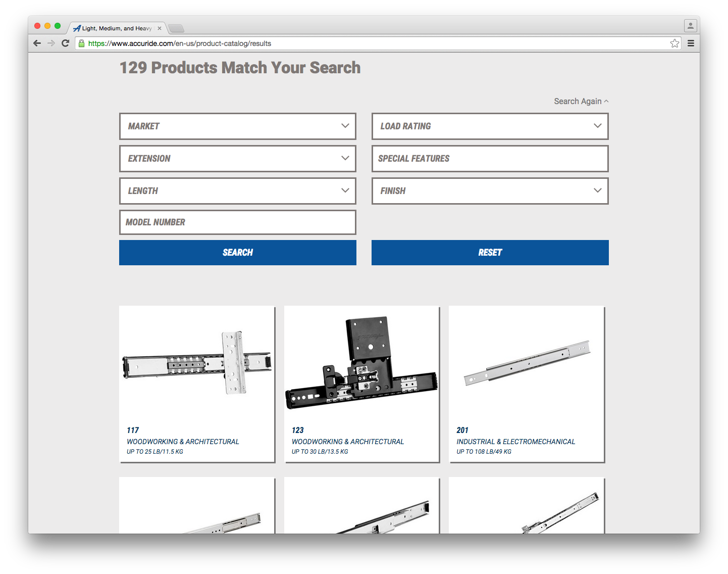Open the EXTENSION dropdown

tap(237, 158)
